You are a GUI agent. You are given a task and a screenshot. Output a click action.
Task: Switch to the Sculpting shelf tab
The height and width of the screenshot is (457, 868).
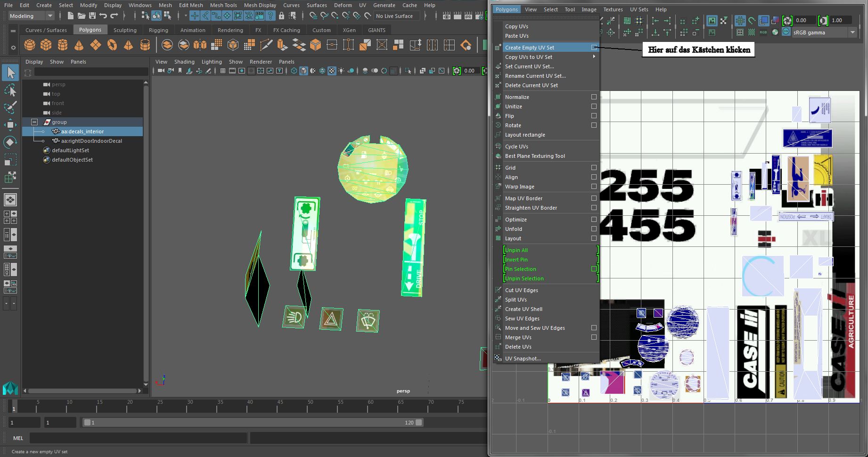pos(125,30)
